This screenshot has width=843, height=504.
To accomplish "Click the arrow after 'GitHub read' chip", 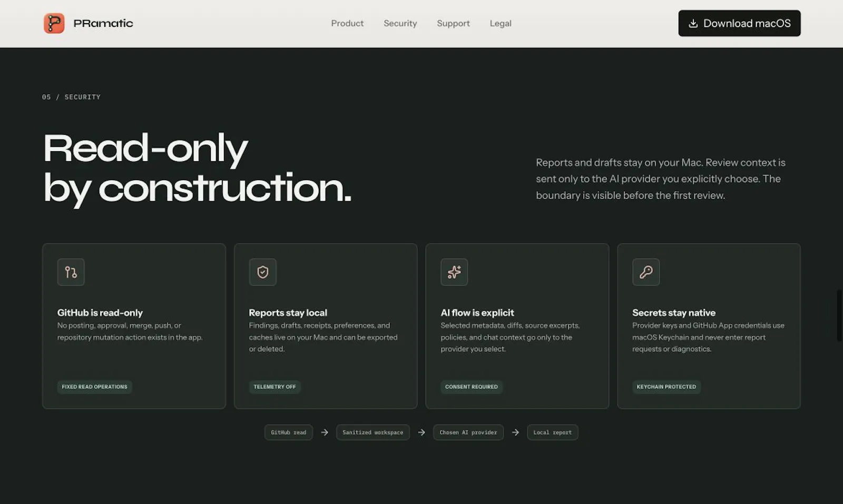I will 325,432.
